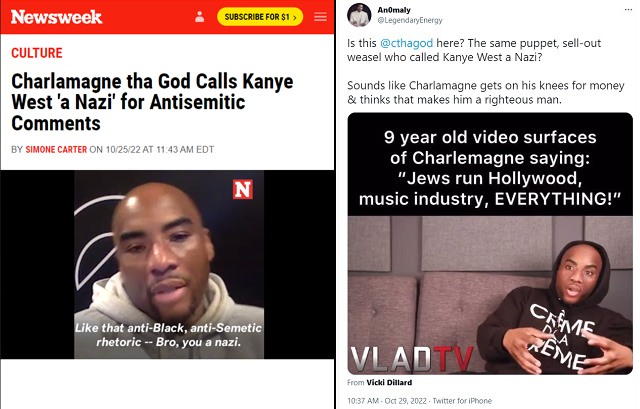Open Vicki Dillard's profile link
640x409 pixels.
[x=389, y=382]
